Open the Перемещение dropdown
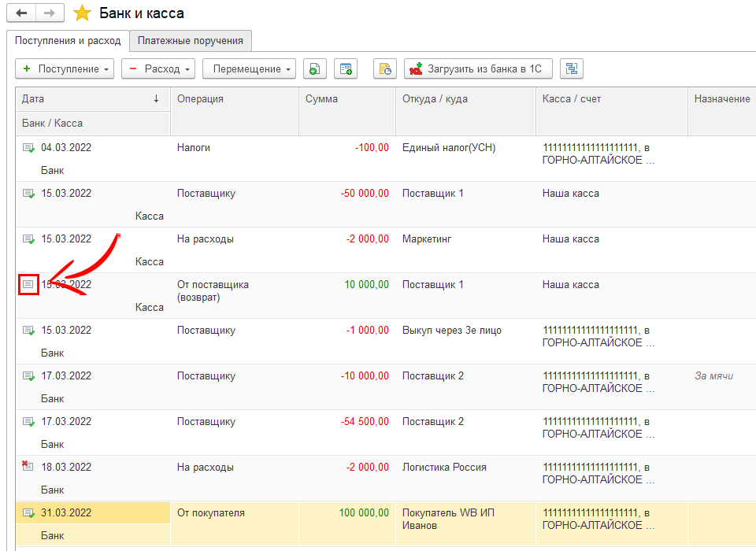 249,69
